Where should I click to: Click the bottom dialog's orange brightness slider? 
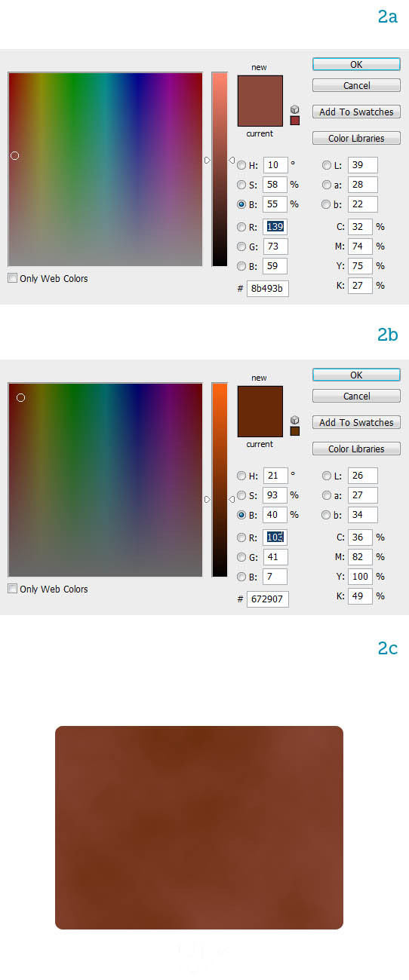[220, 479]
